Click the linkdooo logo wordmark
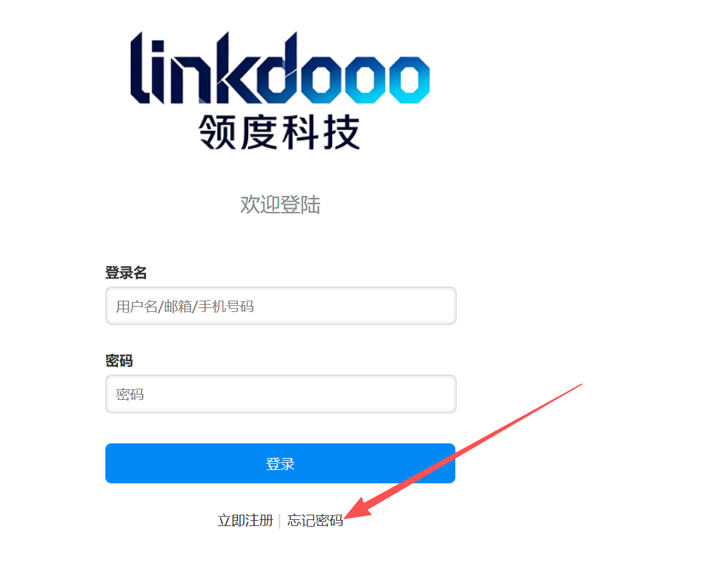728x562 pixels. (x=280, y=68)
